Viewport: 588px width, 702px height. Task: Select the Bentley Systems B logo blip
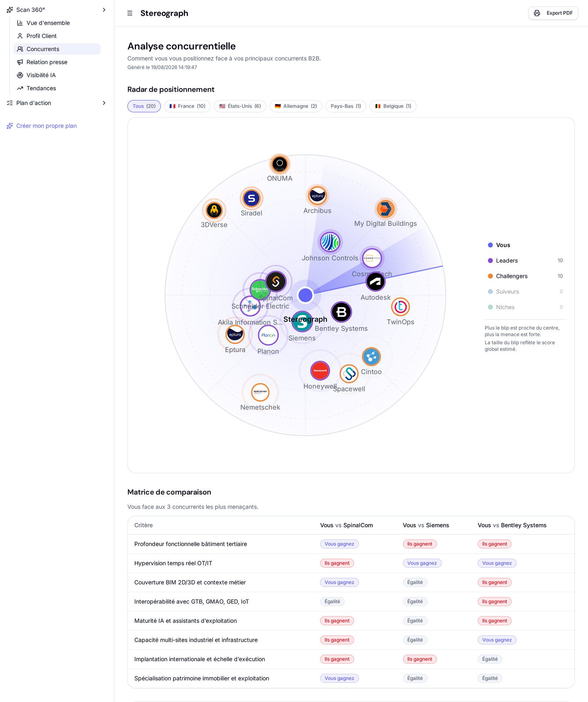(341, 312)
